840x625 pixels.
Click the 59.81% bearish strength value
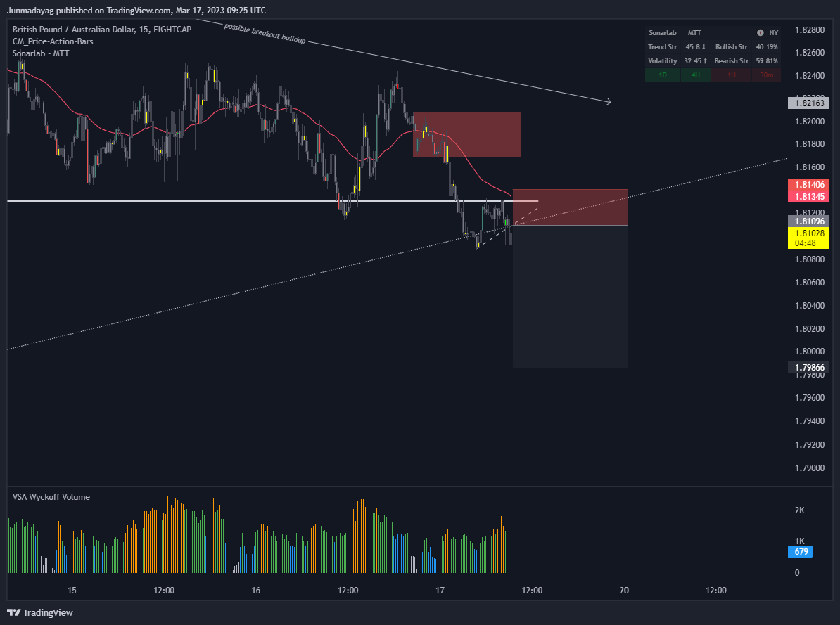click(767, 61)
